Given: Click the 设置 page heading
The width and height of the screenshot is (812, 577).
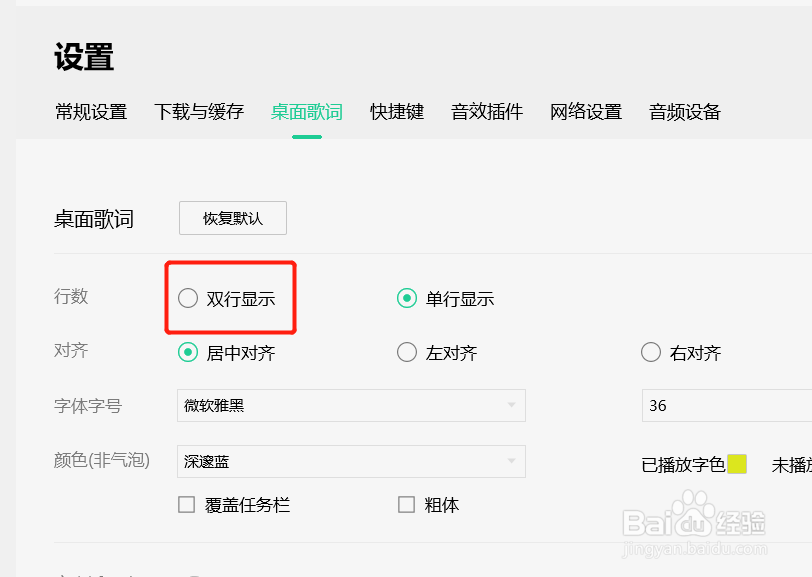Looking at the screenshot, I should pyautogui.click(x=84, y=57).
